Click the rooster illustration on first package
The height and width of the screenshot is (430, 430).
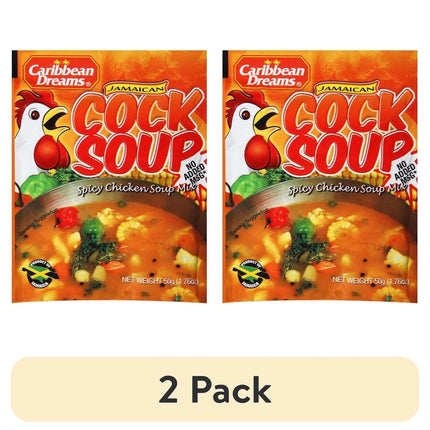(x=41, y=133)
